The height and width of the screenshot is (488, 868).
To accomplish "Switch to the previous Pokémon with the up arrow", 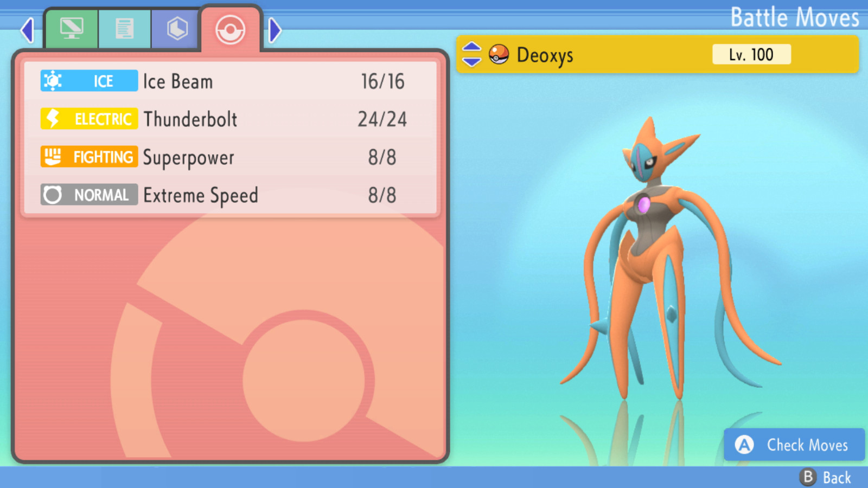I will click(471, 47).
